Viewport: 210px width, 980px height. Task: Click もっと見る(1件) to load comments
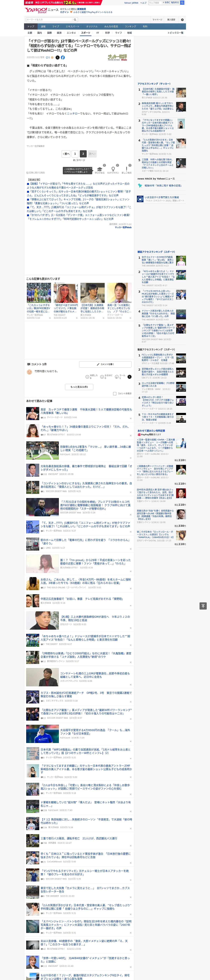click(x=79, y=387)
